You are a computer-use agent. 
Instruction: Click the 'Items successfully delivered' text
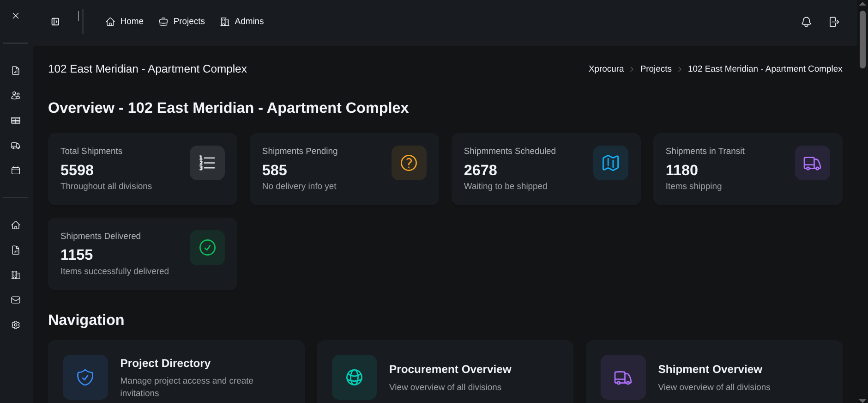pos(115,271)
